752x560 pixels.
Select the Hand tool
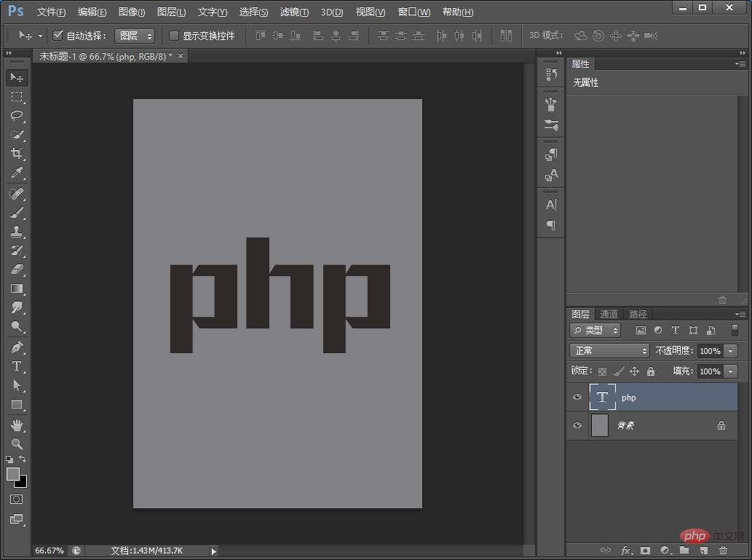click(17, 425)
